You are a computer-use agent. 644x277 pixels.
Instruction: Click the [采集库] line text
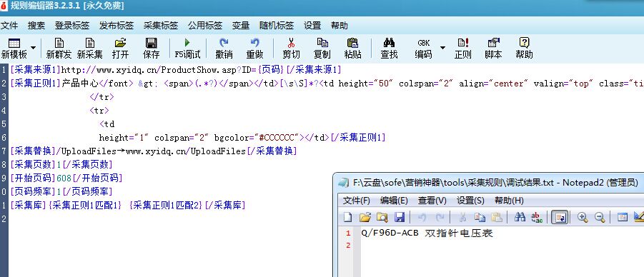click(x=128, y=205)
